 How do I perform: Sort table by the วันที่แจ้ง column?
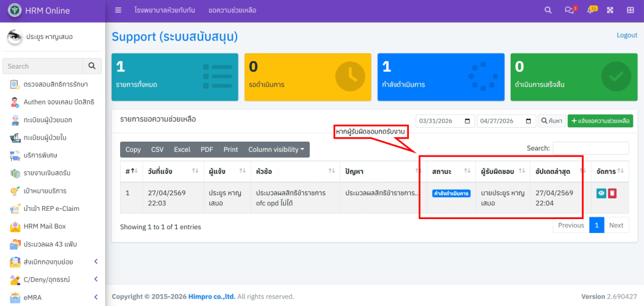click(172, 171)
